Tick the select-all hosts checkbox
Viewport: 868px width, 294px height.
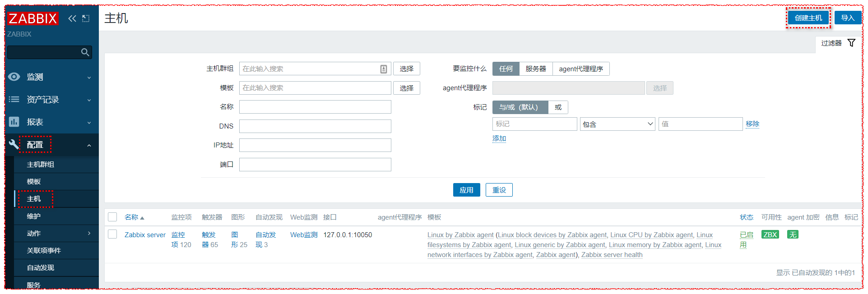click(112, 217)
